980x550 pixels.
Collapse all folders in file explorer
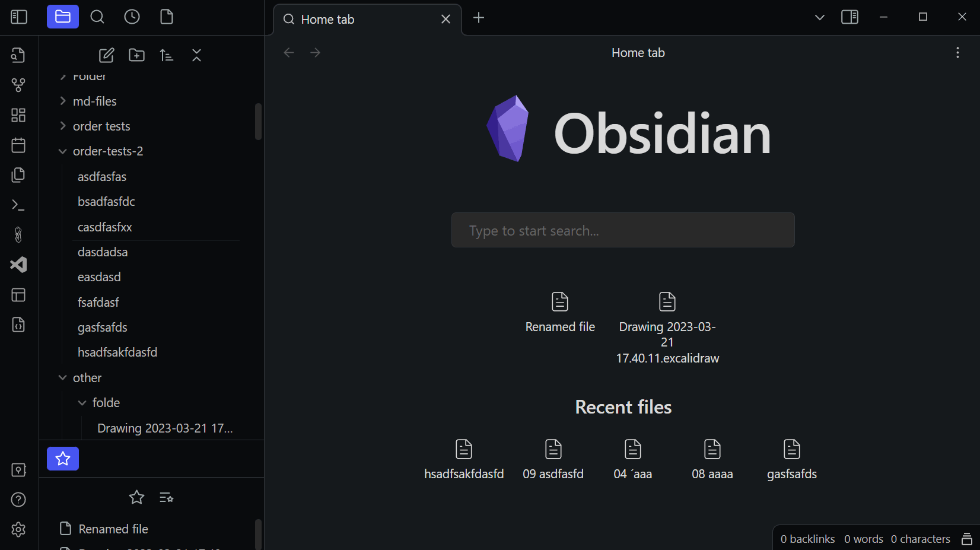pyautogui.click(x=196, y=55)
